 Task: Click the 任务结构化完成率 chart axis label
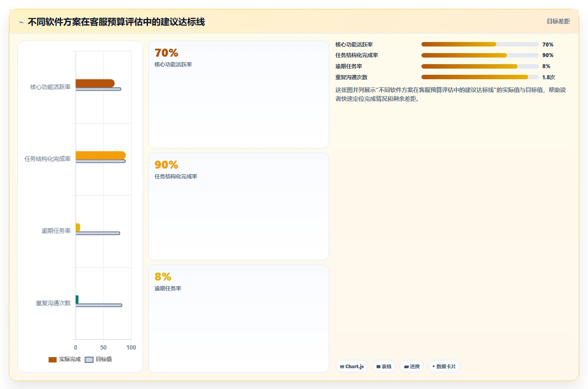(x=47, y=159)
